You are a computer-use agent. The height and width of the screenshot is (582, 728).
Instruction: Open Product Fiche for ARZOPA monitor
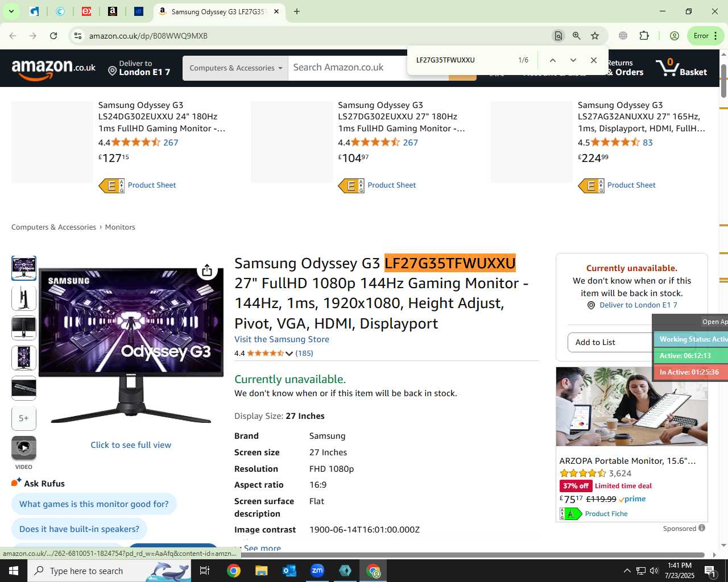click(x=606, y=514)
